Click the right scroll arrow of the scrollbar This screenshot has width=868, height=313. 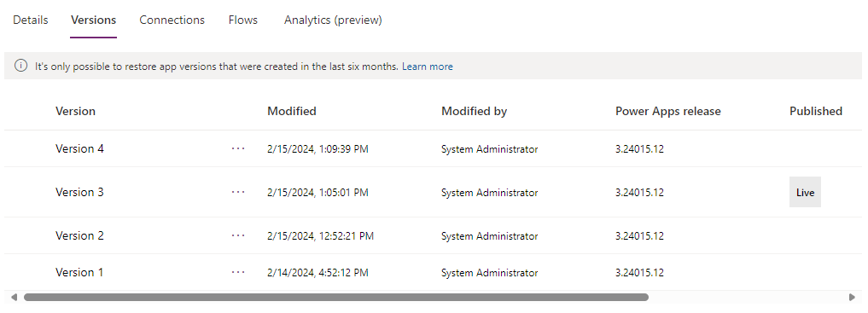point(852,297)
